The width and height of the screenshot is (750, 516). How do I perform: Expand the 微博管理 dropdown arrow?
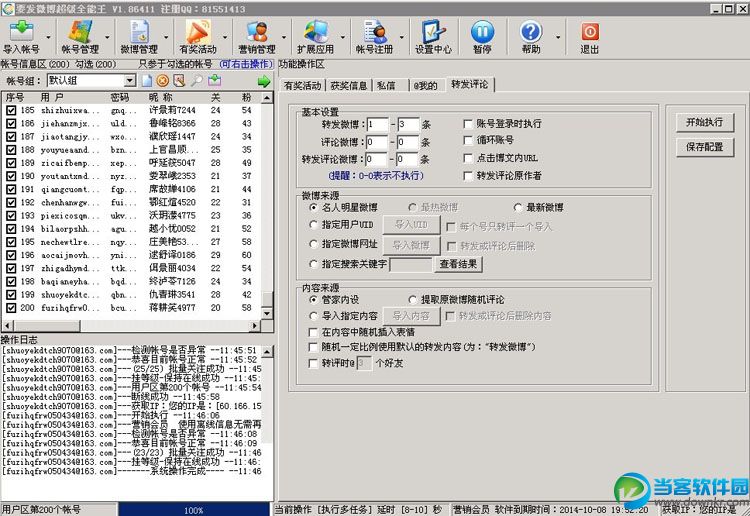166,37
